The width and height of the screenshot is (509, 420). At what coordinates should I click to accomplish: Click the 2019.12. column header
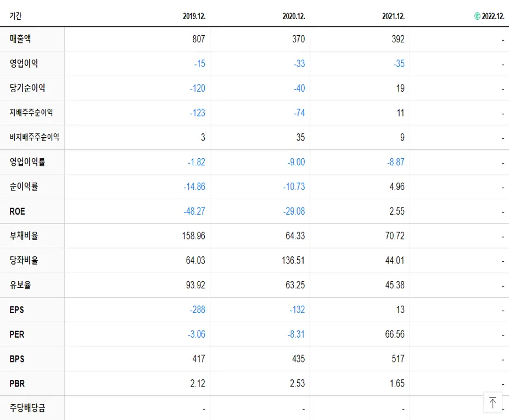click(195, 16)
